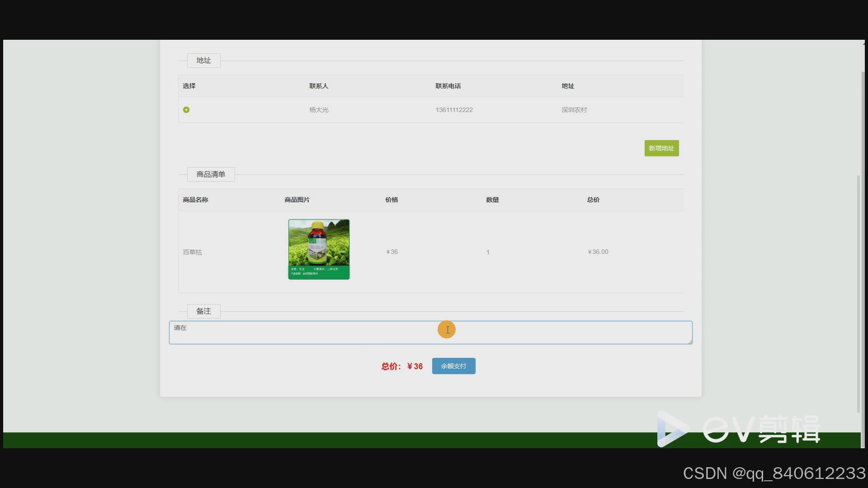Click the 商品图片 column header
The width and height of the screenshot is (868, 488).
(297, 200)
